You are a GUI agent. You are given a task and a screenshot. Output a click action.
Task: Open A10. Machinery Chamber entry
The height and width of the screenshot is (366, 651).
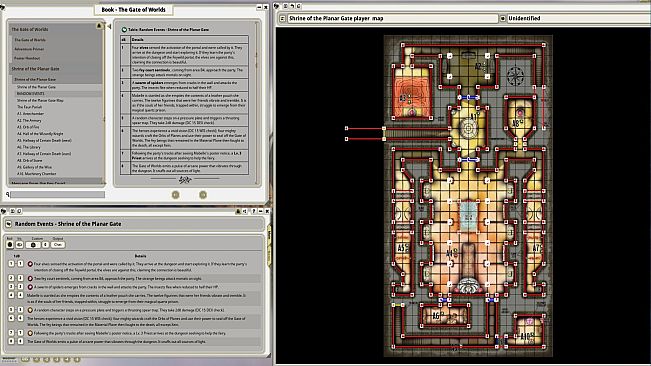(37, 173)
